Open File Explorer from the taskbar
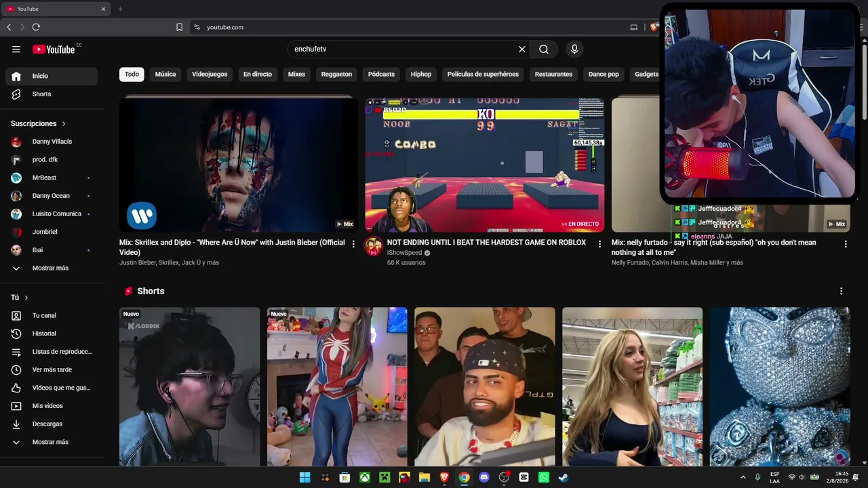 (425, 477)
